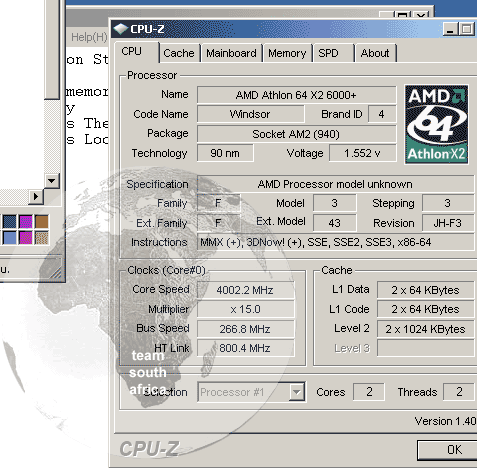
Task: Click the Ext. Model value 43
Action: pos(335,223)
